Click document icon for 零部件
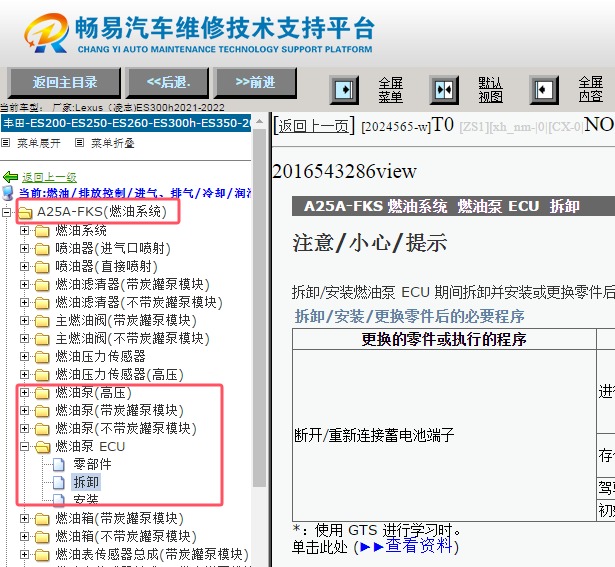This screenshot has width=615, height=567. 59,465
